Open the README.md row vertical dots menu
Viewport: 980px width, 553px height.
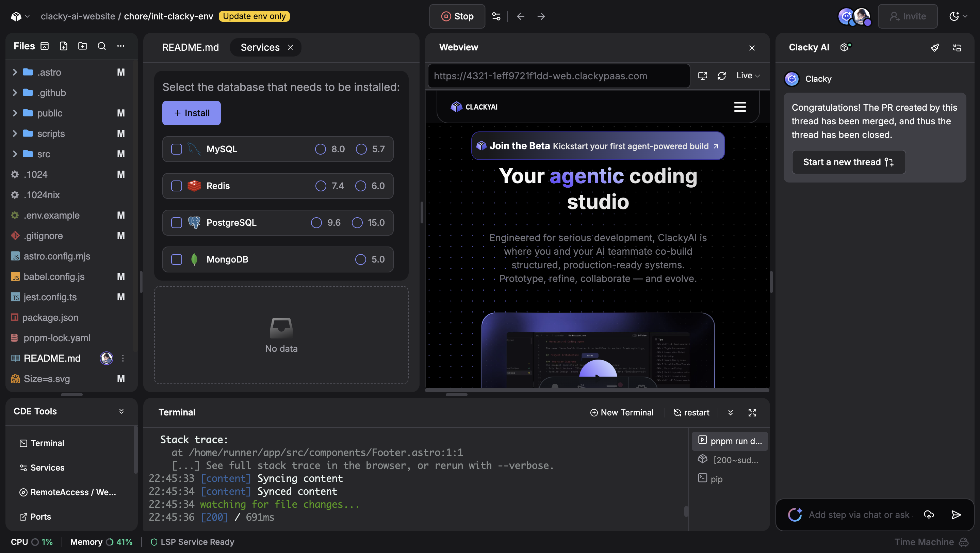(x=122, y=358)
